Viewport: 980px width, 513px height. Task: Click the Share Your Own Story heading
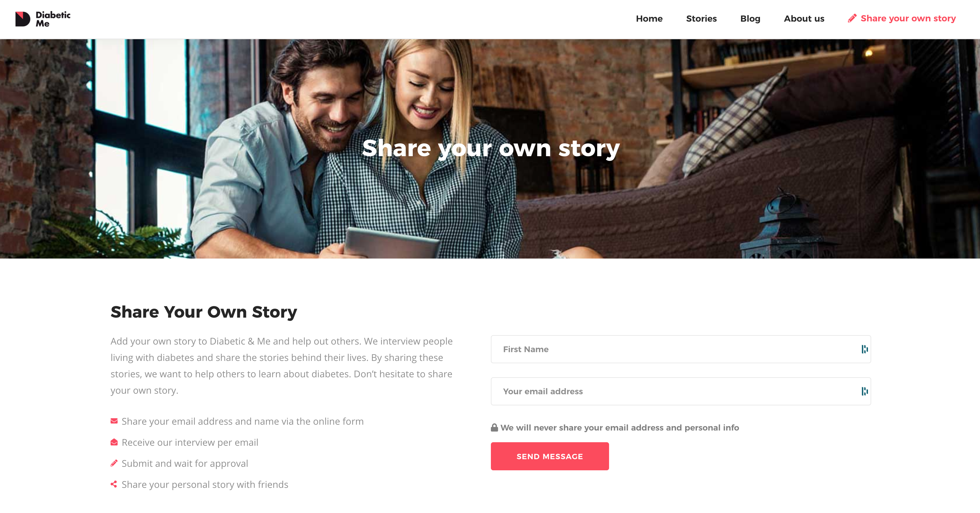(x=204, y=312)
